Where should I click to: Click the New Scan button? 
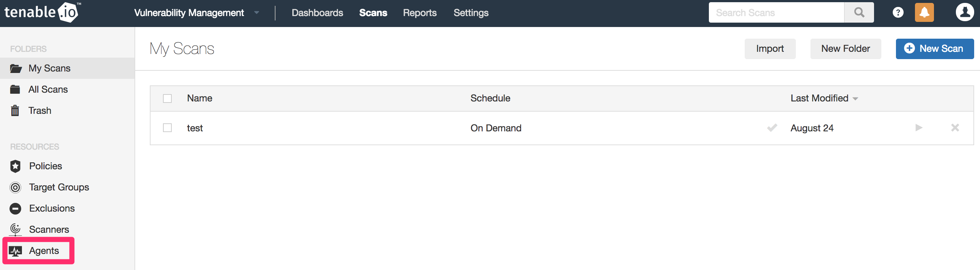point(934,49)
